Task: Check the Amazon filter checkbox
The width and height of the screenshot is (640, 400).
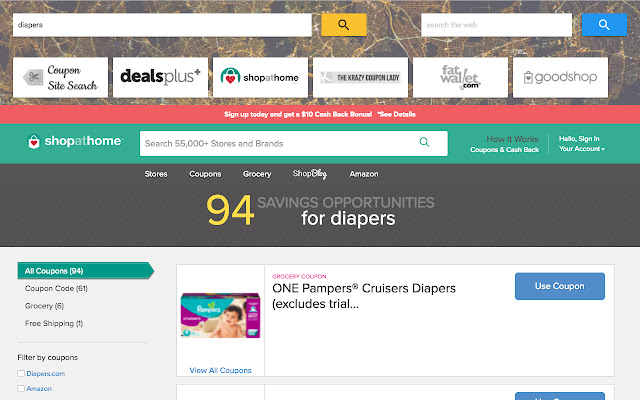Action: (x=21, y=389)
